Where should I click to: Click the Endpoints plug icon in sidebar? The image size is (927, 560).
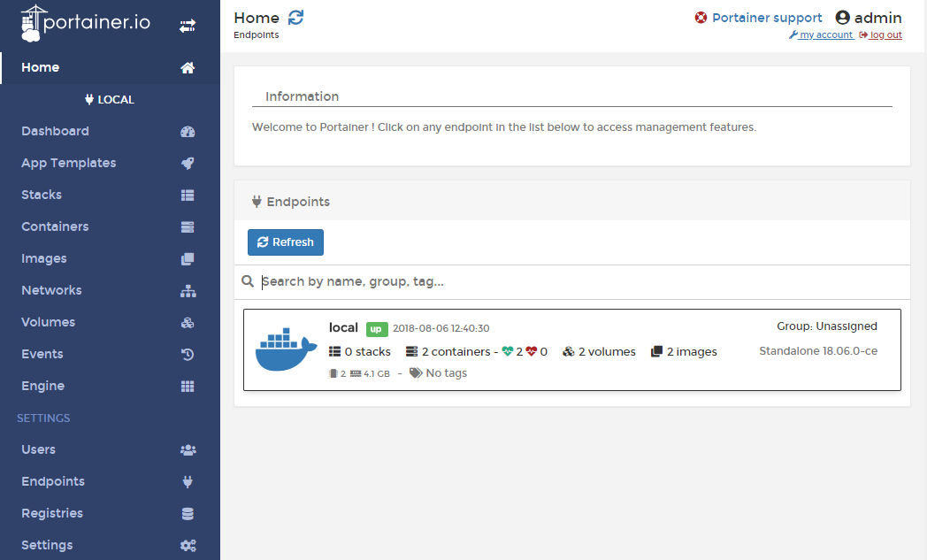tap(188, 482)
